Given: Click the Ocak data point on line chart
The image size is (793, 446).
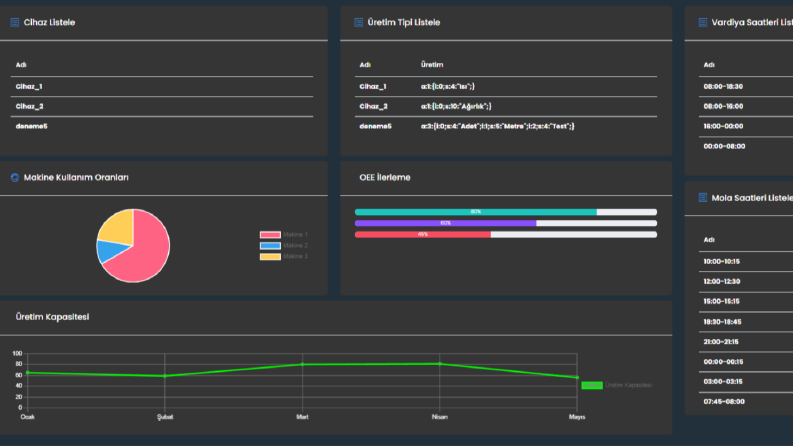Looking at the screenshot, I should click(x=28, y=373).
